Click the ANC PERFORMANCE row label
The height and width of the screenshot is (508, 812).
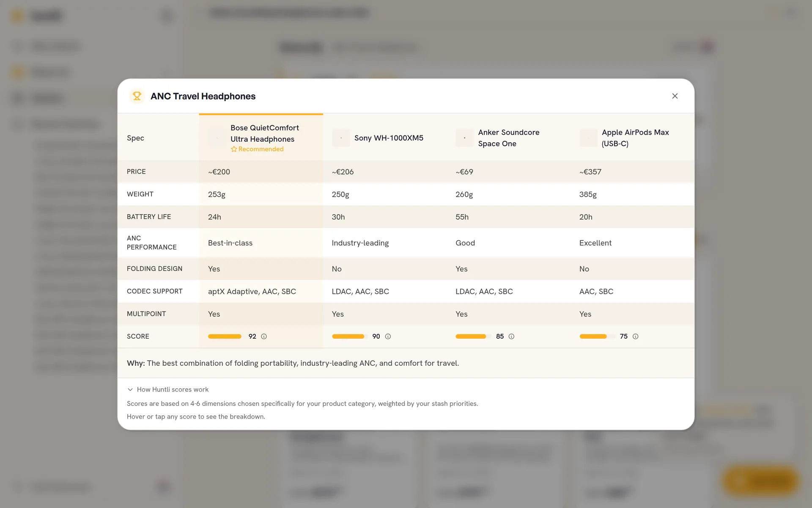(x=152, y=243)
